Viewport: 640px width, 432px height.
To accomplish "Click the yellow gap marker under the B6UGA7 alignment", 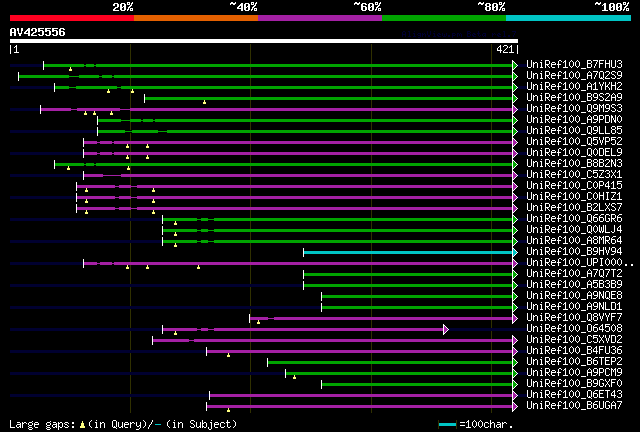I will 228,410.
